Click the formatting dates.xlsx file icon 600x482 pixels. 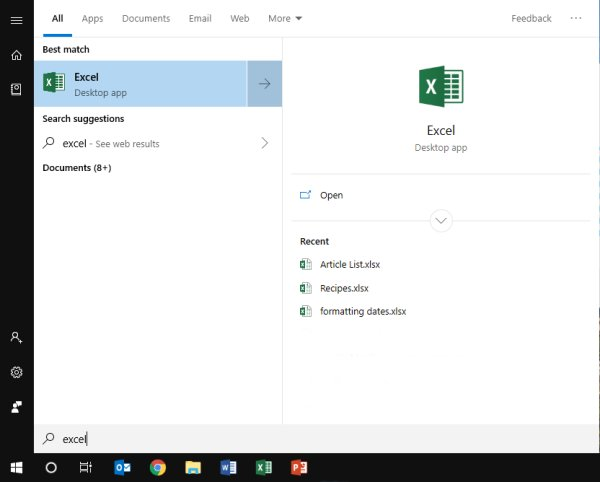click(305, 311)
